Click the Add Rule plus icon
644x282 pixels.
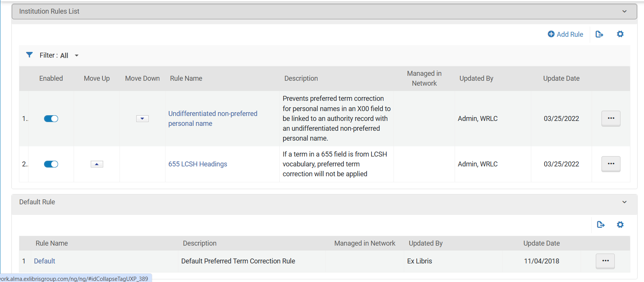tap(551, 34)
